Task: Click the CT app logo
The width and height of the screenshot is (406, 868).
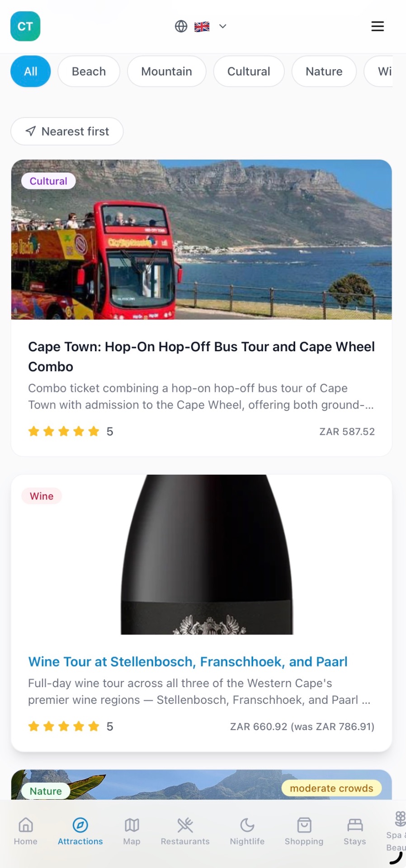Action: (x=25, y=26)
